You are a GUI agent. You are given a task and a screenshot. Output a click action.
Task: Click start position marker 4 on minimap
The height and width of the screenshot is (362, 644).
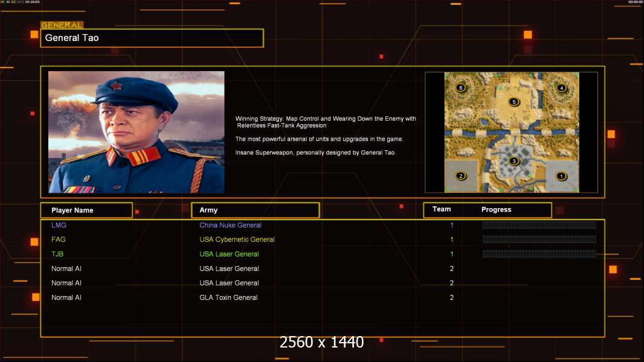(561, 87)
